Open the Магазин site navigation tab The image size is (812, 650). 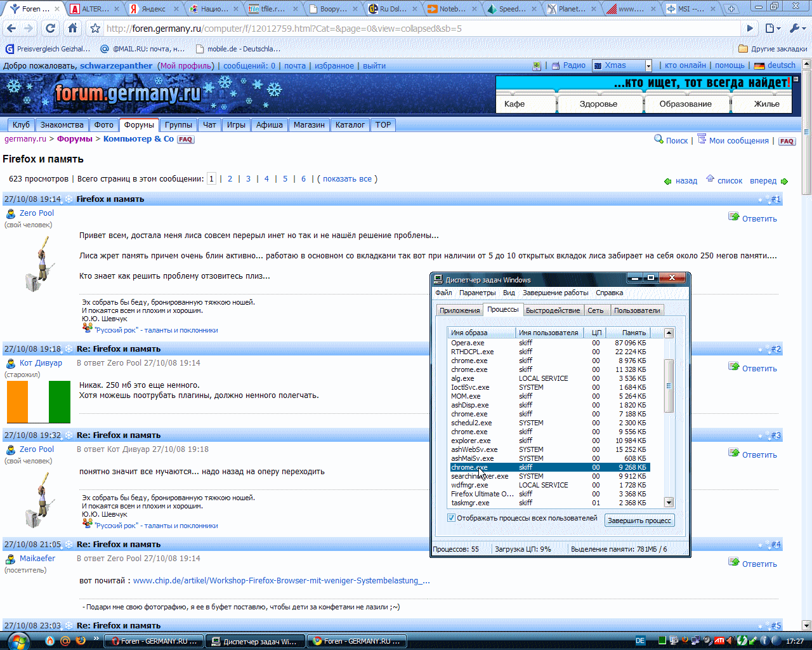click(309, 125)
